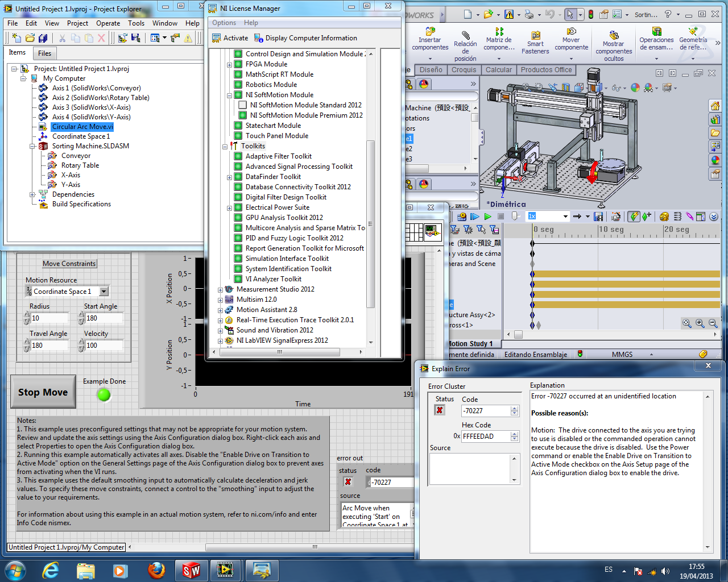
Task: Click error cluster status indicator in Explain Error
Action: point(440,410)
